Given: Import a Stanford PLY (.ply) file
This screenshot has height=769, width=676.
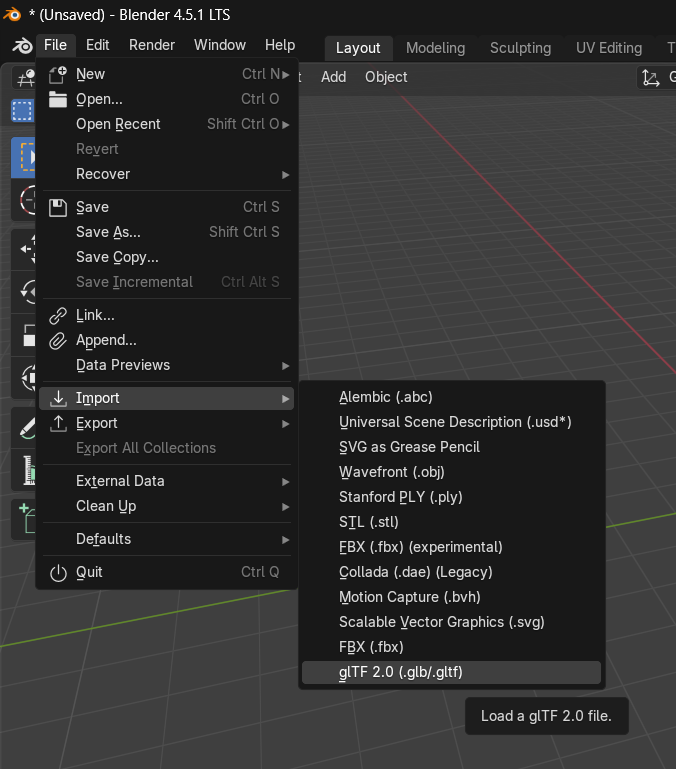Looking at the screenshot, I should pyautogui.click(x=451, y=497).
